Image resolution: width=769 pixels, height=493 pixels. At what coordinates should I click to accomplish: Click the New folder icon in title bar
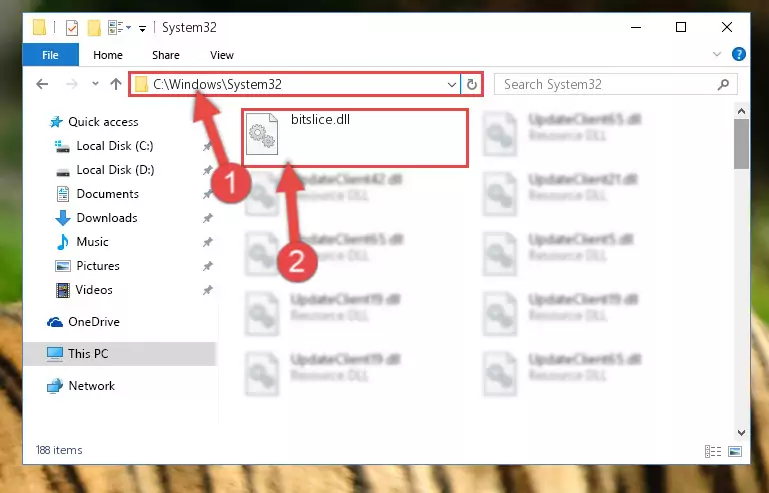point(94,28)
